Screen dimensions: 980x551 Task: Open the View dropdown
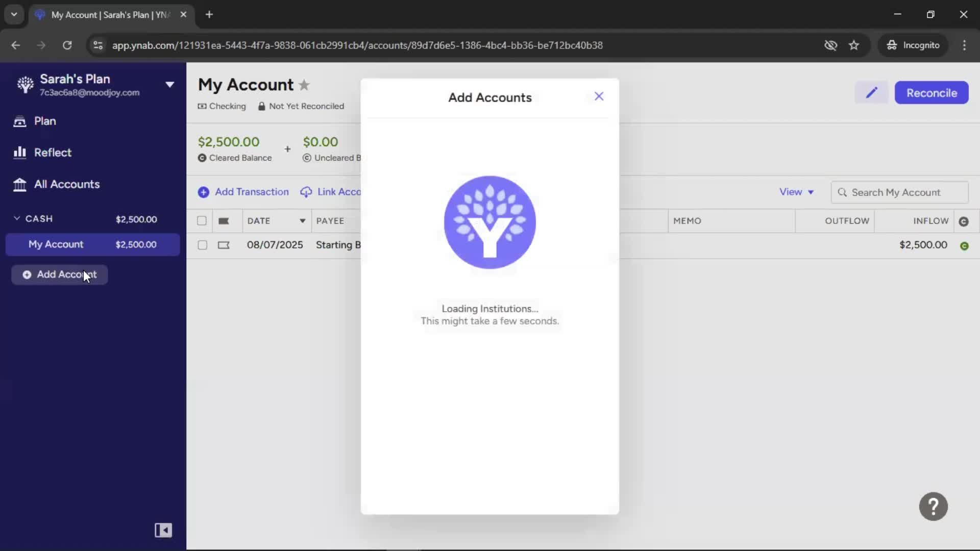796,192
